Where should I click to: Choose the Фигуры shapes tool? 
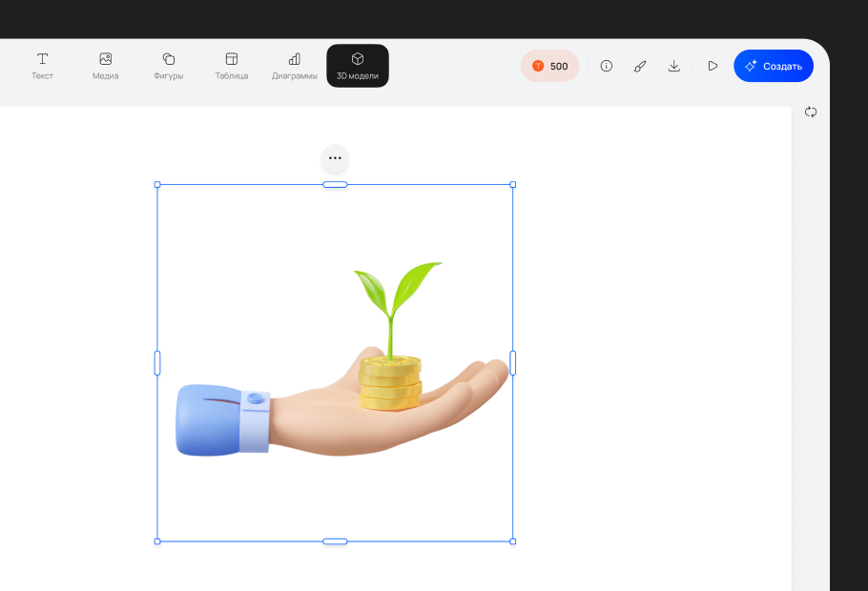[169, 66]
